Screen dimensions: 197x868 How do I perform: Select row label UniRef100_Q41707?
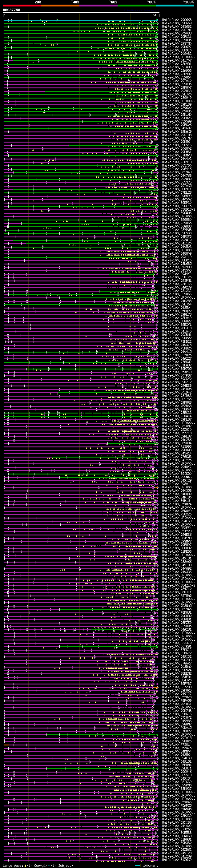pyautogui.click(x=177, y=61)
